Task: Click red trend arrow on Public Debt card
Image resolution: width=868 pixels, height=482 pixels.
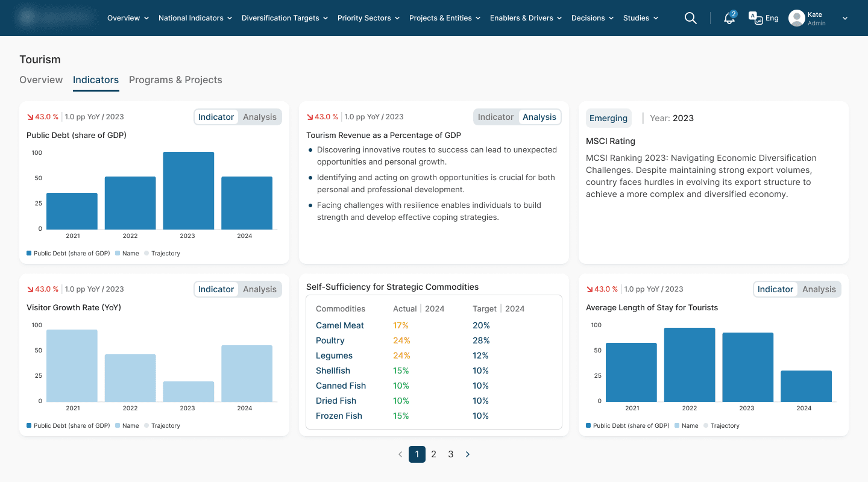Action: (30, 117)
